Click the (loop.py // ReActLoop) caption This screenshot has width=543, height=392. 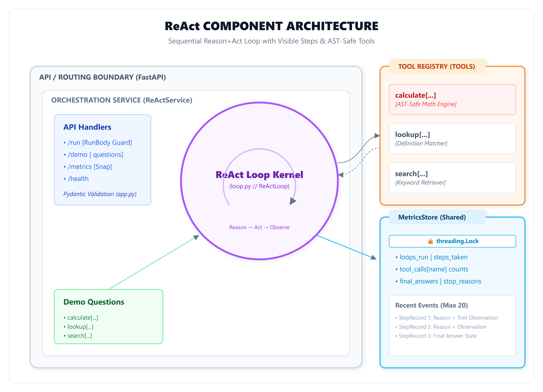point(259,186)
